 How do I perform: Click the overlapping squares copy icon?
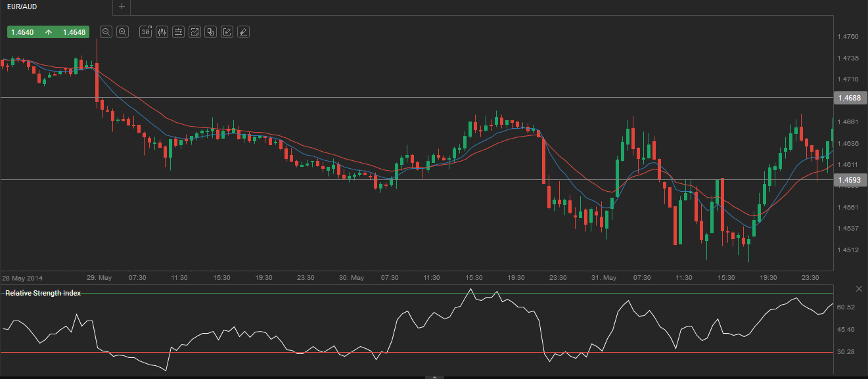[x=210, y=32]
